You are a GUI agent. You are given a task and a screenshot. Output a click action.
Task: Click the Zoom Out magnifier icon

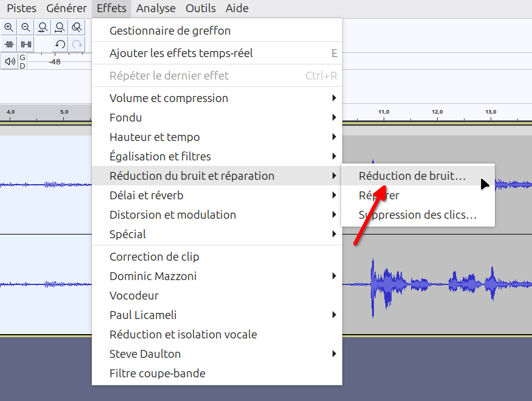pos(26,27)
